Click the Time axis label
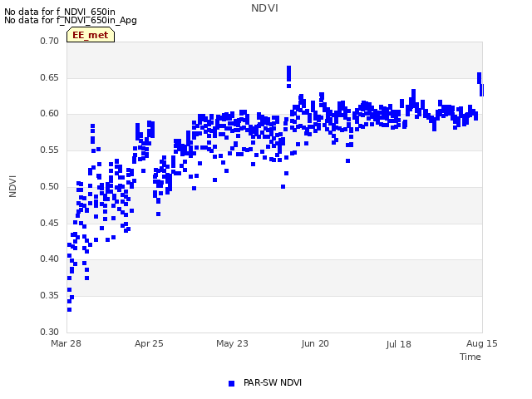The height and width of the screenshot is (399, 532). [470, 357]
